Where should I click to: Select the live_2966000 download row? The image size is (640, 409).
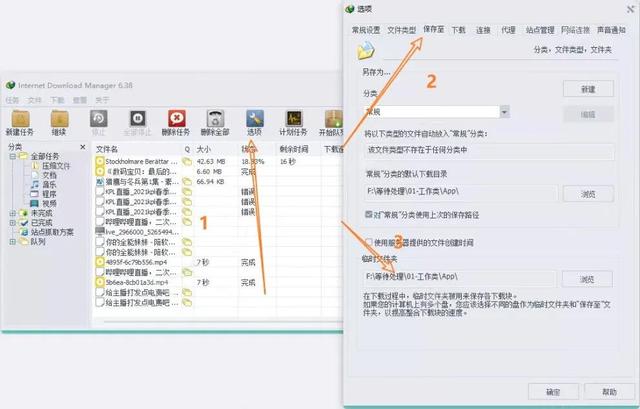(x=218, y=232)
